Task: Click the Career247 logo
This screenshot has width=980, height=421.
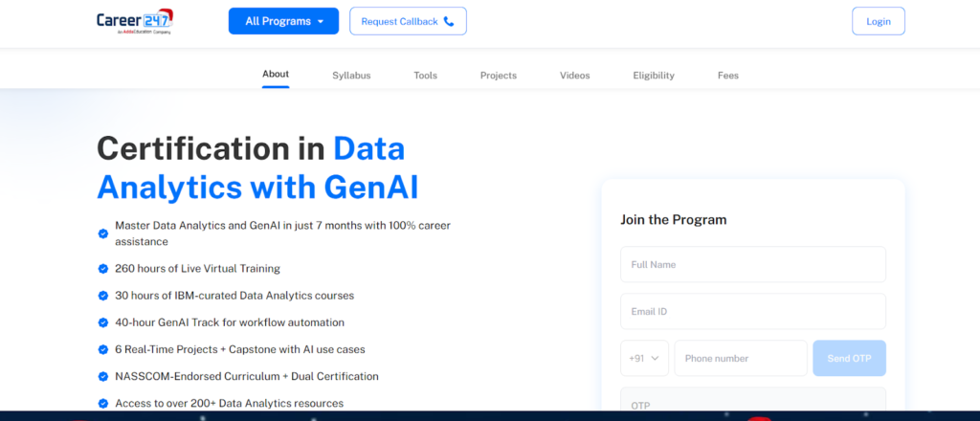Action: tap(134, 22)
